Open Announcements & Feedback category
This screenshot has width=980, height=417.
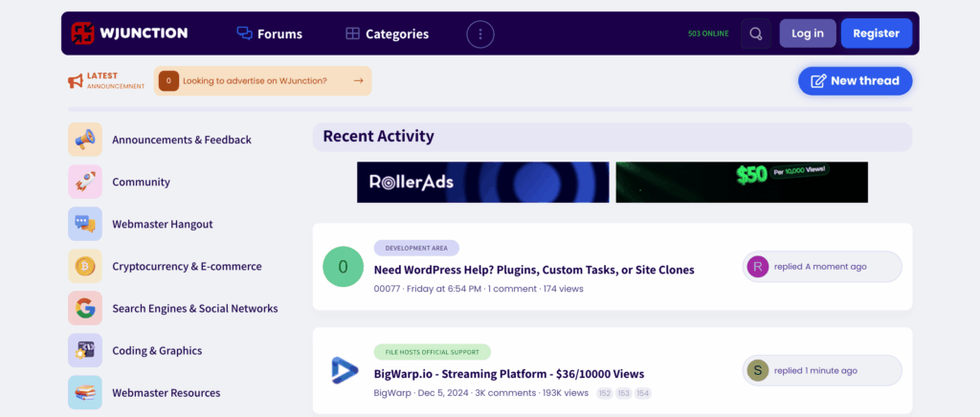click(x=182, y=140)
